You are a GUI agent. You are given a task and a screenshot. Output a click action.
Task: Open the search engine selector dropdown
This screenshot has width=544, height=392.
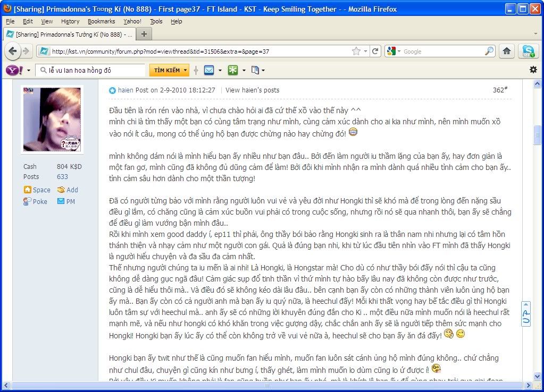(x=399, y=52)
